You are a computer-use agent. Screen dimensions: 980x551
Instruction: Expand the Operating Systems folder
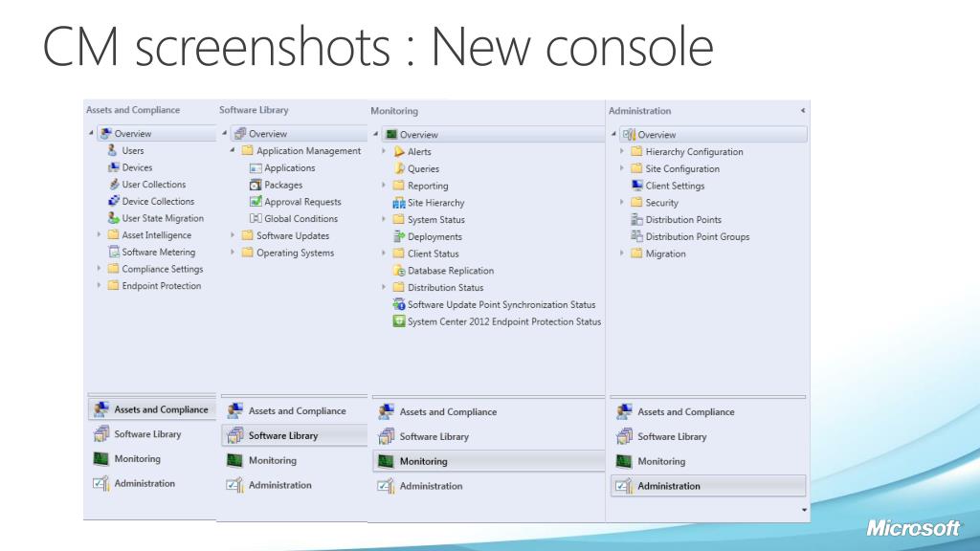click(233, 253)
